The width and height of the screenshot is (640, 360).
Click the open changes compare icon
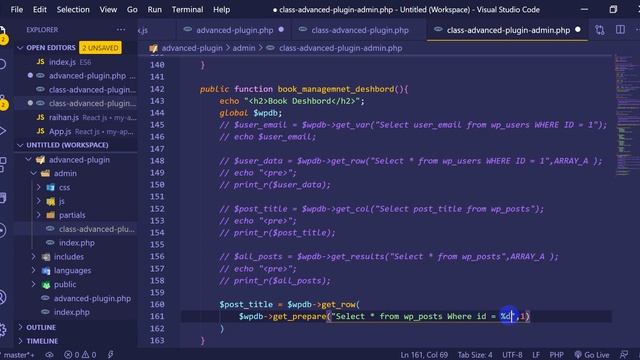point(600,30)
